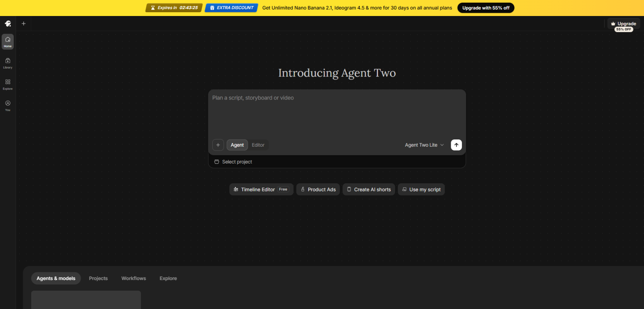Click the hourglass expiry timer badge

tap(174, 8)
